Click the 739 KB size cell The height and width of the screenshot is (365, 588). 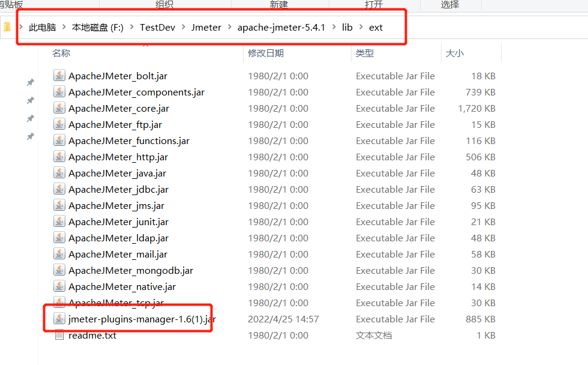481,92
